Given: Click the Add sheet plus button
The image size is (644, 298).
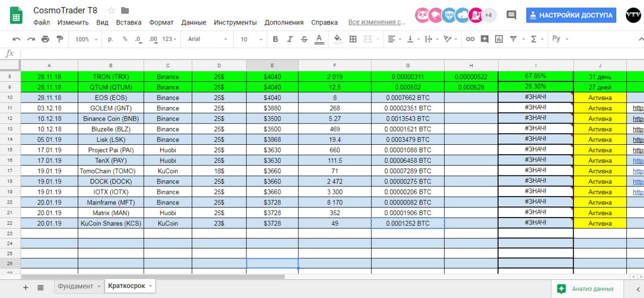Looking at the screenshot, I should click(x=26, y=287).
